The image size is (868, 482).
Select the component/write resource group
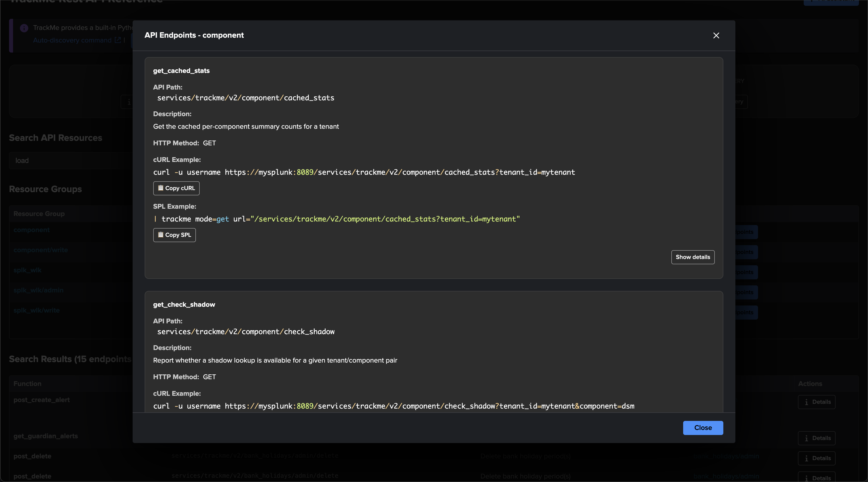pos(40,250)
